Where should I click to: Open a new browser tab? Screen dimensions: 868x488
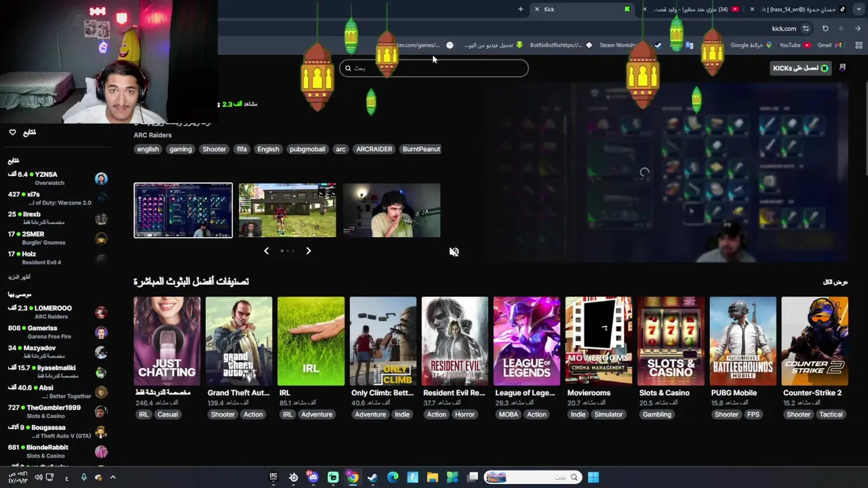pos(521,9)
